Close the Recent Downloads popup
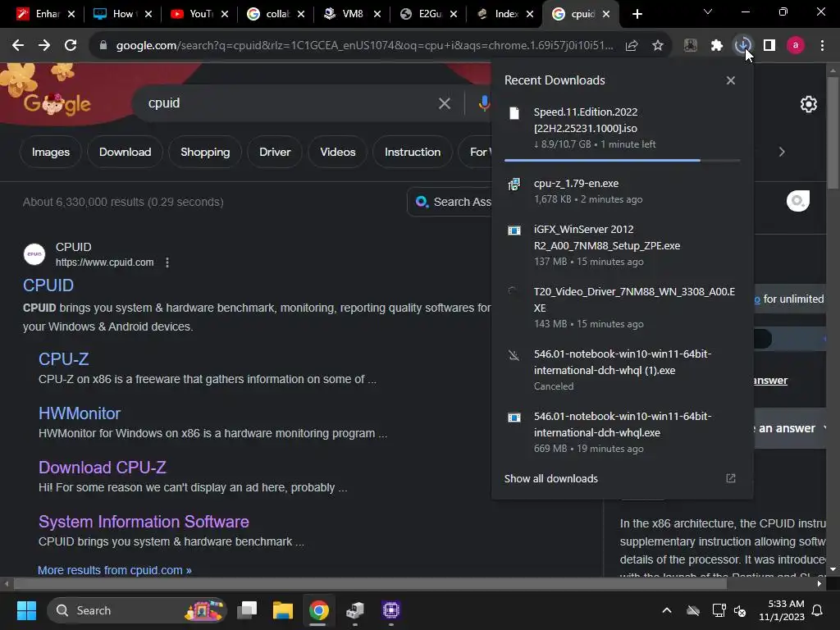 pyautogui.click(x=731, y=80)
